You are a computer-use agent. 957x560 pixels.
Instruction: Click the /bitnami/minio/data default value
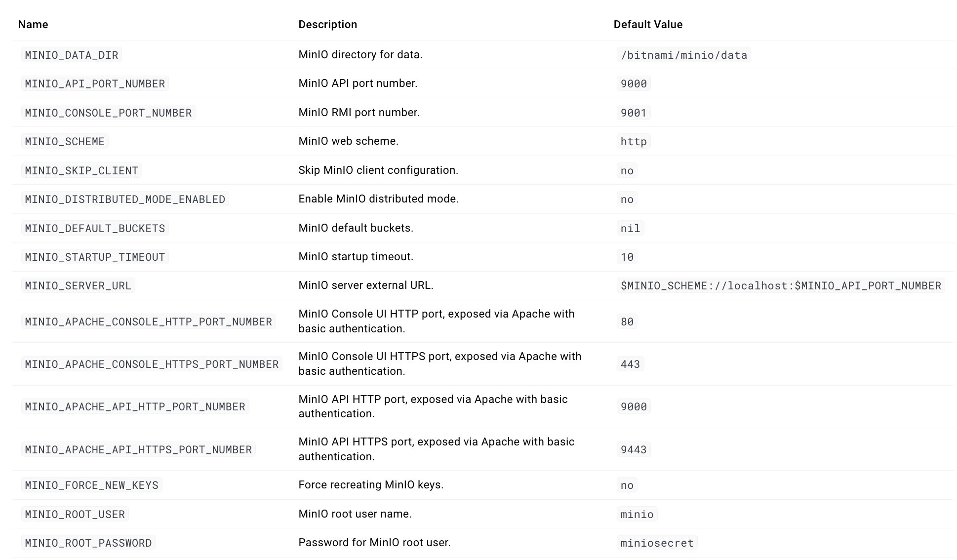(683, 55)
